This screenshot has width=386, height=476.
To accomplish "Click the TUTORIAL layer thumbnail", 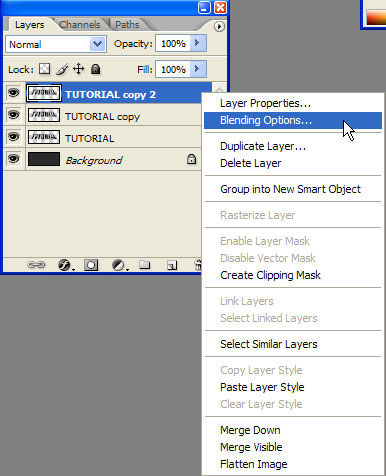I will click(x=44, y=137).
